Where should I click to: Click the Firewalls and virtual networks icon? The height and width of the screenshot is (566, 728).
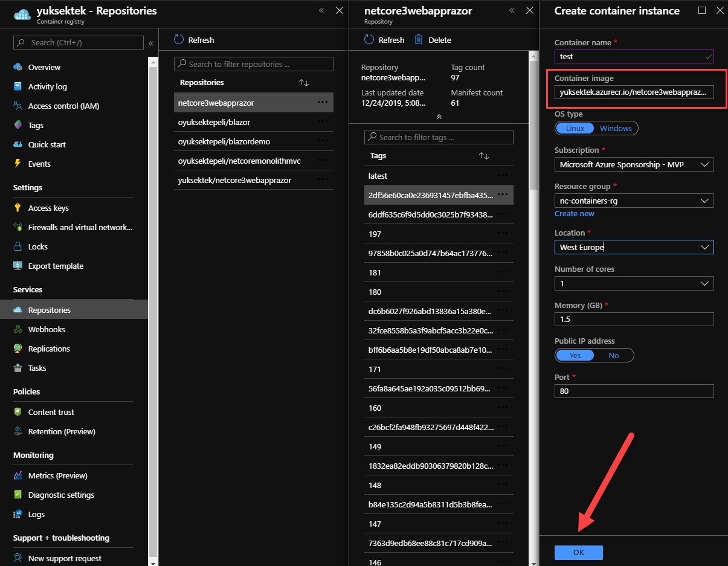click(x=18, y=227)
